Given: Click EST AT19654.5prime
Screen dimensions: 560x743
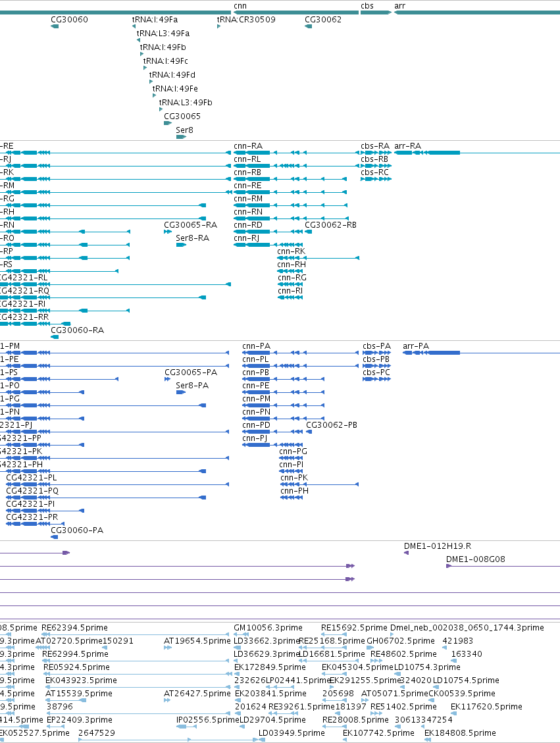Looking at the screenshot, I should click(197, 641).
